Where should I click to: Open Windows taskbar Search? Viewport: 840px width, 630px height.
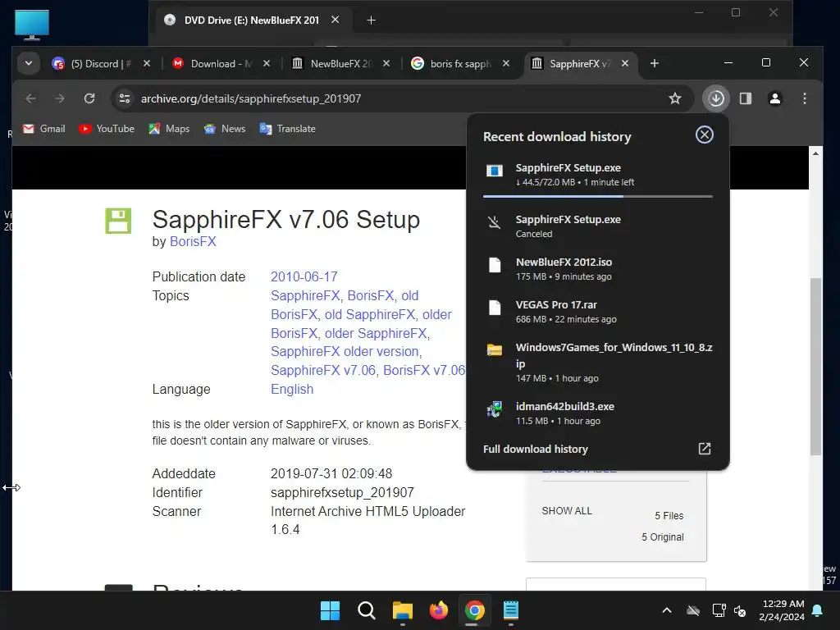367,610
